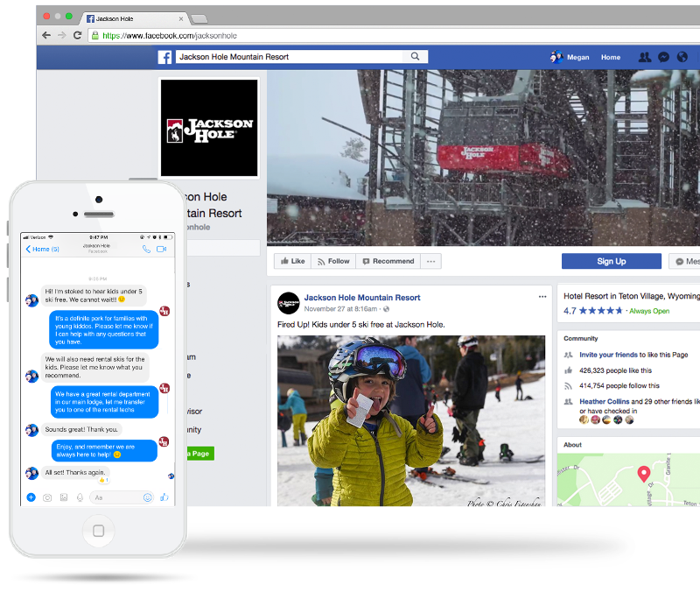This screenshot has width=700, height=606.
Task: Open a new browser tab
Action: tap(199, 18)
